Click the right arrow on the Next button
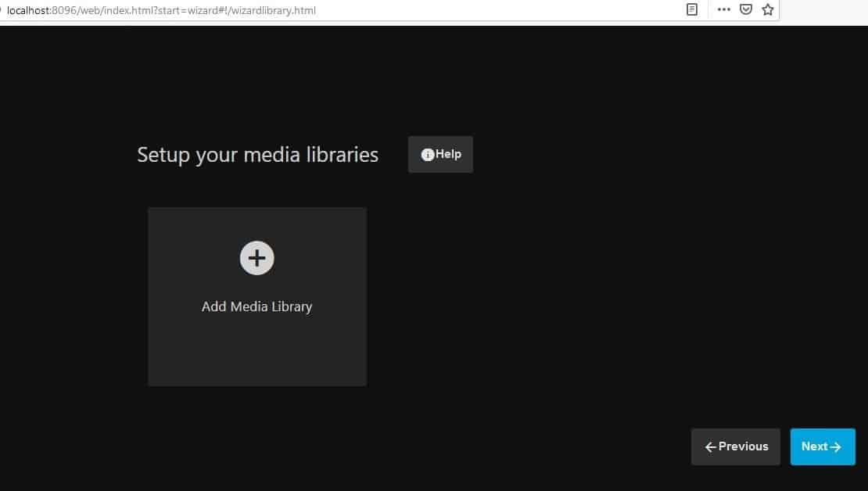Viewport: 868px width, 491px height. 835,447
